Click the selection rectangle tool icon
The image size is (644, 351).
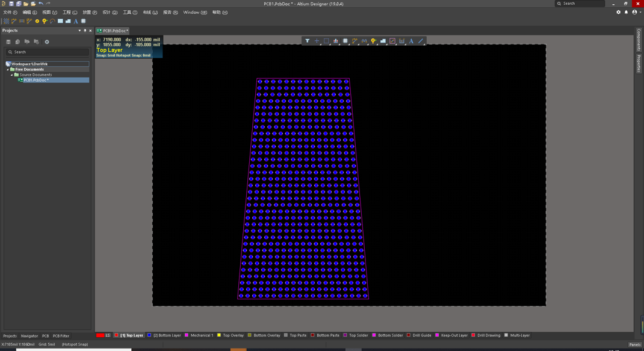326,41
